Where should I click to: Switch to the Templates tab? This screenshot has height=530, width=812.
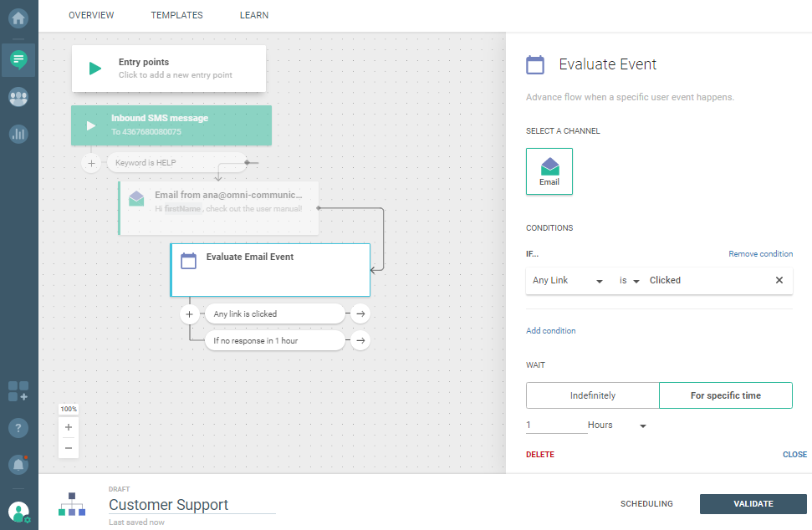(x=176, y=15)
